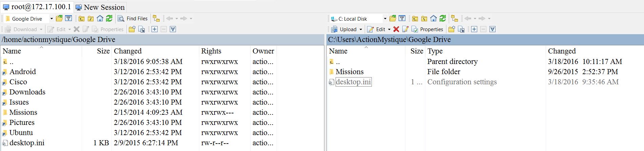Open the remote Google Drive directory dropdown
Screen dimensions: 644x151
tap(52, 19)
